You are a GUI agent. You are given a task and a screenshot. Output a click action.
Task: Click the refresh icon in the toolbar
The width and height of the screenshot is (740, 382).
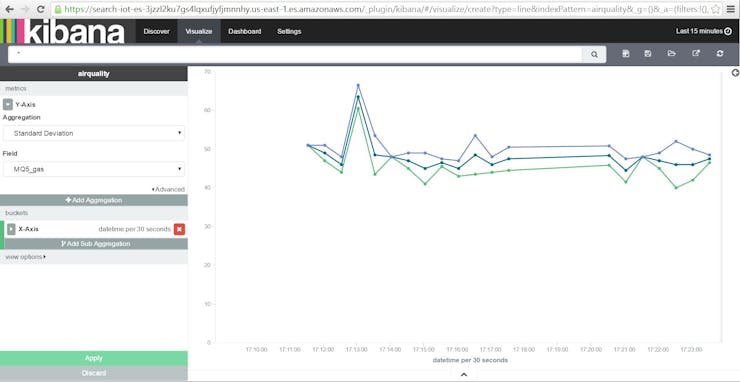(x=720, y=53)
